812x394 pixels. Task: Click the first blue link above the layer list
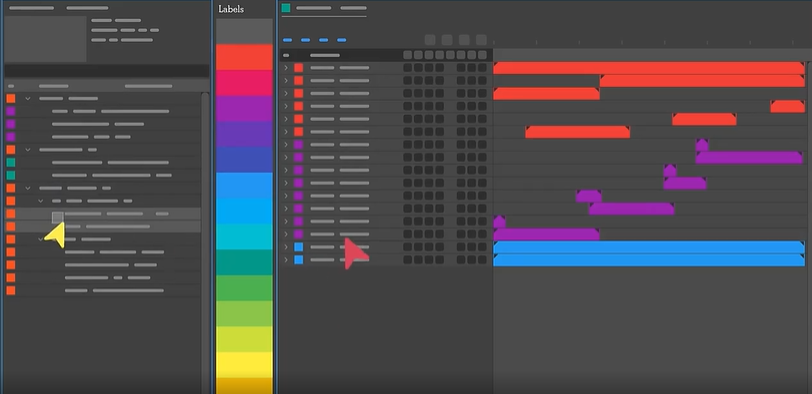(x=287, y=40)
